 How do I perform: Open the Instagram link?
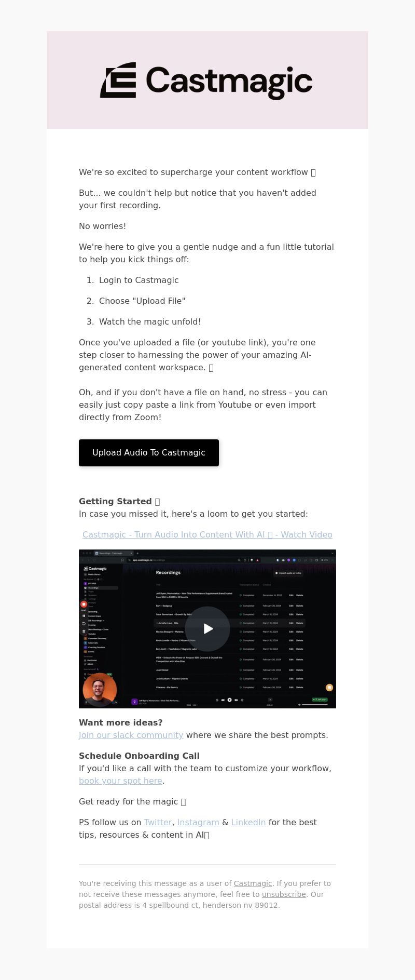click(x=198, y=822)
